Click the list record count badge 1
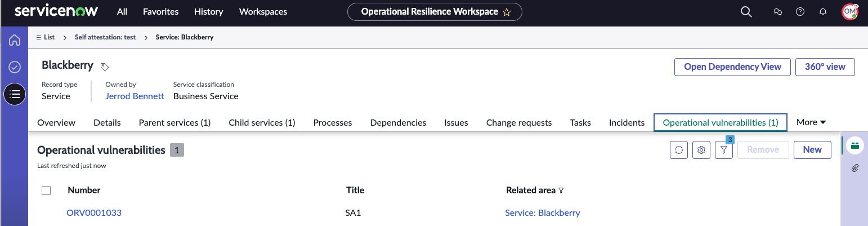Viewport: 868px width, 226px height. (177, 150)
